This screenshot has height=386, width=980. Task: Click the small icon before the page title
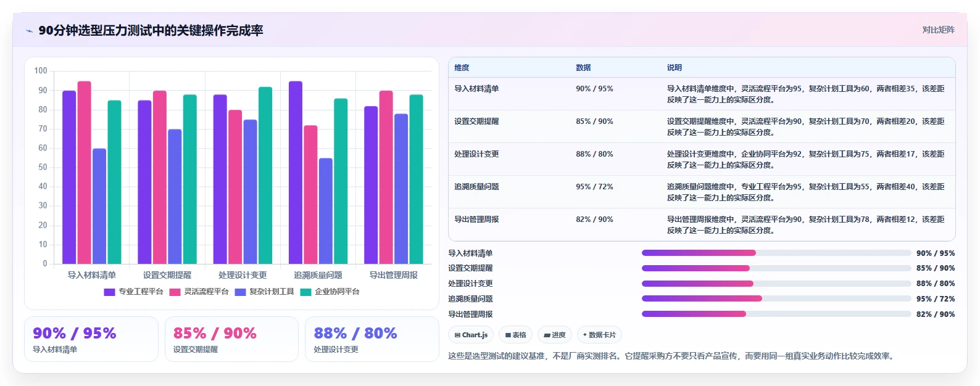[29, 31]
